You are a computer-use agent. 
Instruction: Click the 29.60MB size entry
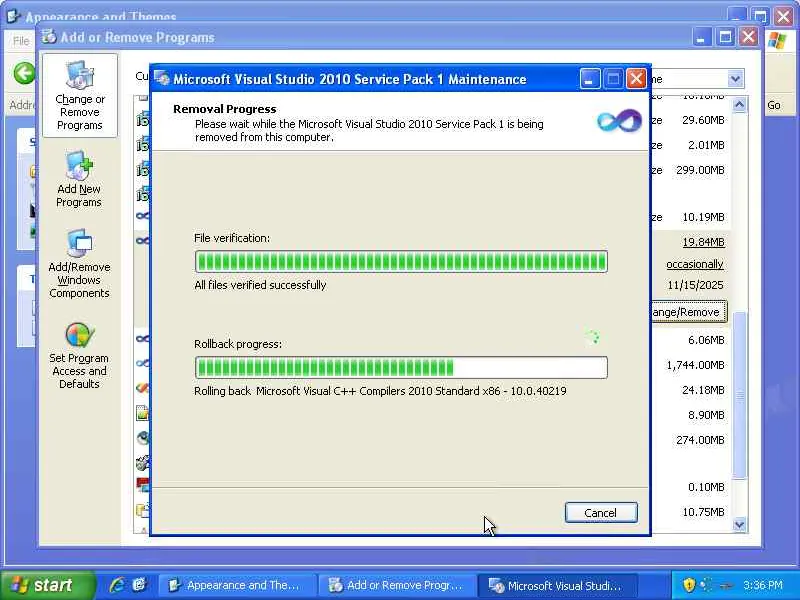[703, 120]
